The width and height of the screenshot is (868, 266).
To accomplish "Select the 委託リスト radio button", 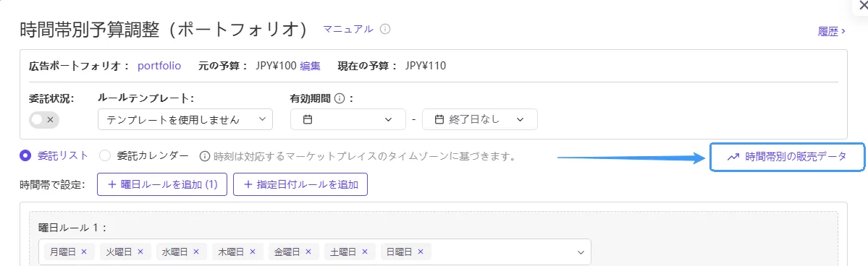I will coord(25,156).
